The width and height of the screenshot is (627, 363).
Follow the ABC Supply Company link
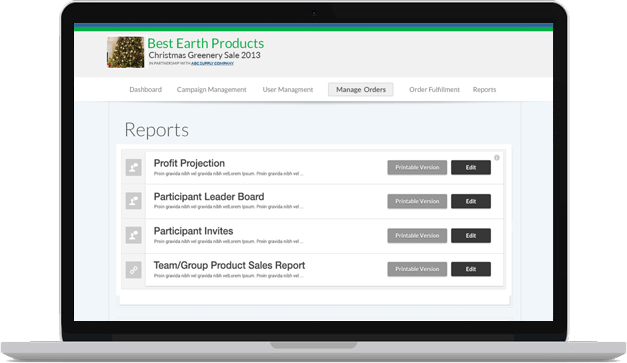tap(212, 63)
